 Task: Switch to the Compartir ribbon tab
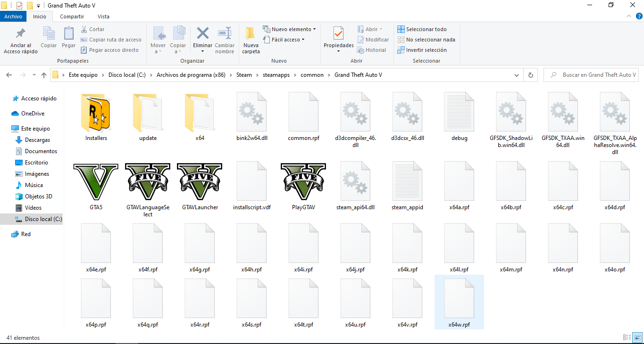tap(72, 16)
